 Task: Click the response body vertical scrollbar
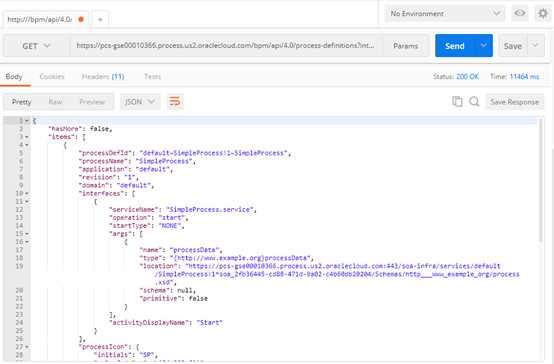[540, 180]
